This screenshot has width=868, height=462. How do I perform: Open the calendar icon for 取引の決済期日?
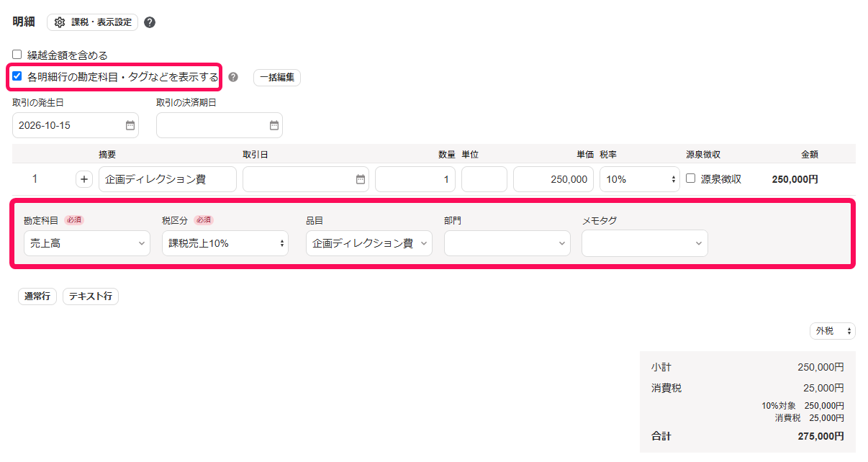pyautogui.click(x=274, y=125)
